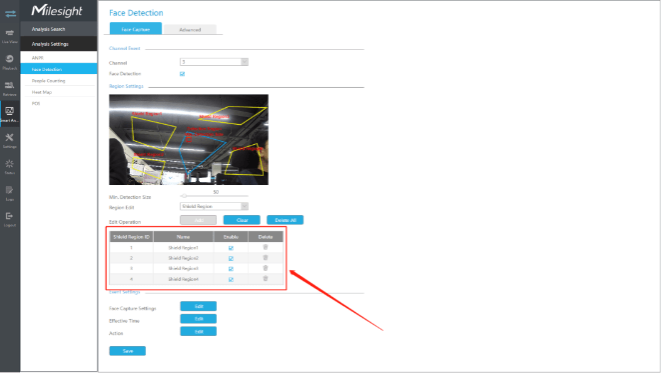Collapse the Analysis Settings section
This screenshot has height=373, width=661.
59,44
